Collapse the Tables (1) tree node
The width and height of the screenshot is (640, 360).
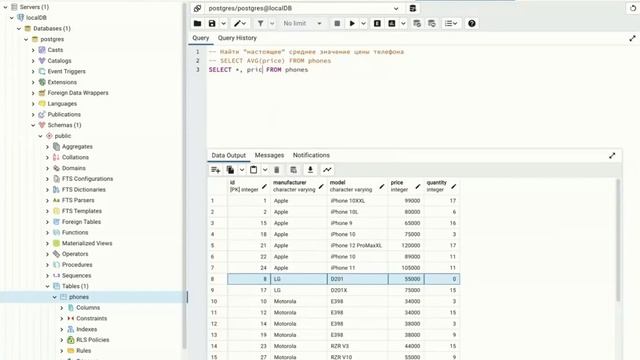[x=47, y=287]
